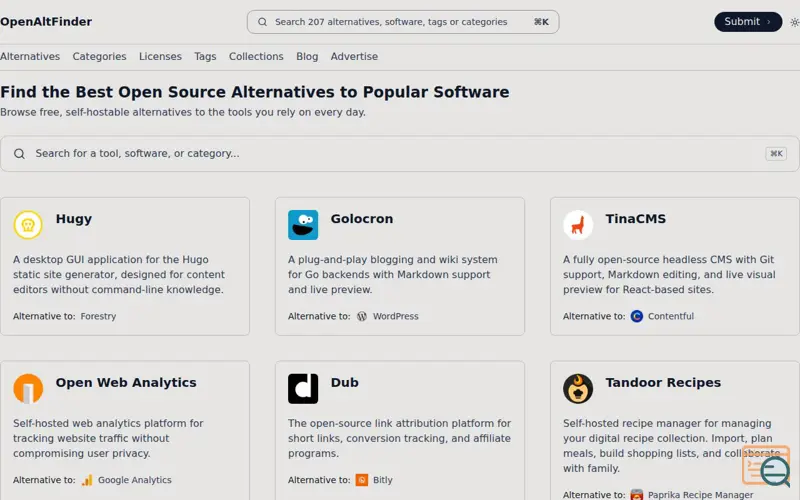Open the Tandoor Recipes title link
Viewport: 800px width, 500px height.
click(x=663, y=383)
